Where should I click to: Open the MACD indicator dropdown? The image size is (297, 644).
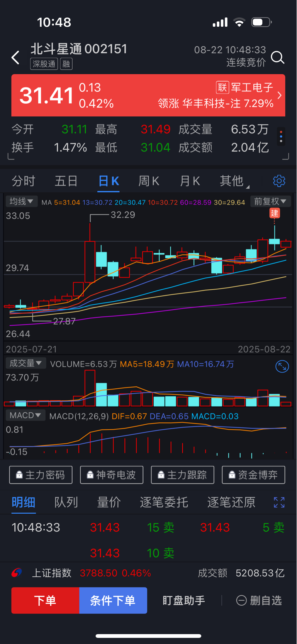[x=25, y=415]
